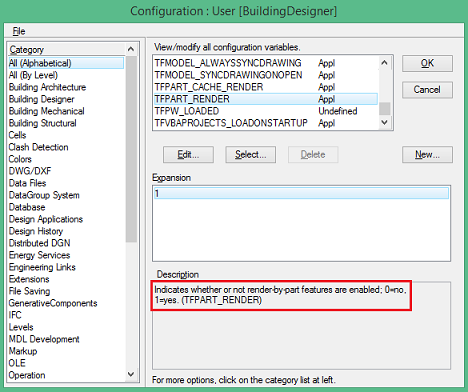Click the New... button
The height and width of the screenshot is (392, 468).
click(427, 155)
